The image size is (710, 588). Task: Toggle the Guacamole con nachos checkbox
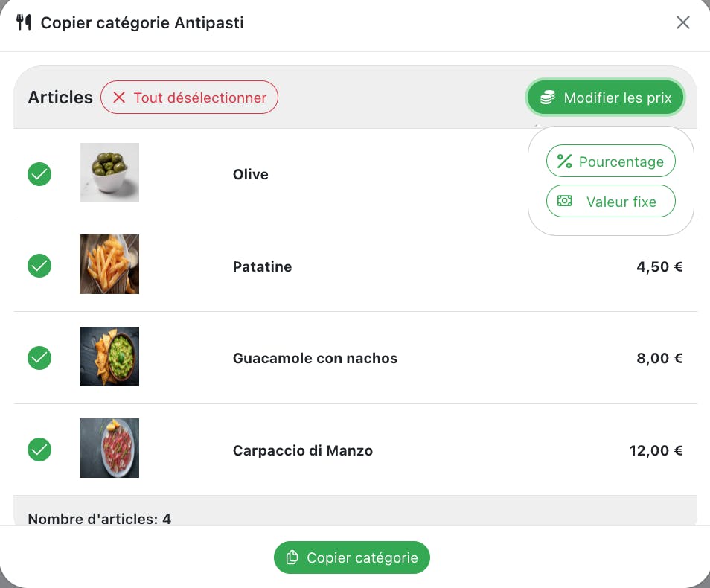pos(39,358)
